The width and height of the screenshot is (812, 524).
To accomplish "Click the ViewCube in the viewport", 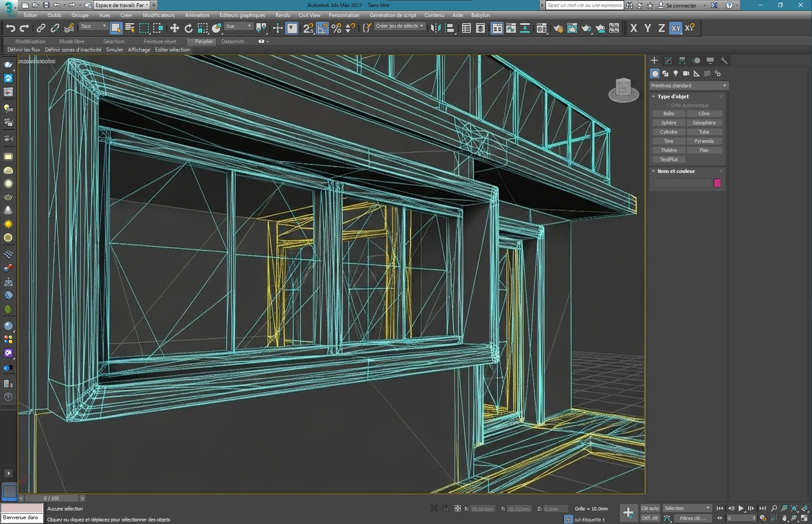I will click(x=623, y=90).
